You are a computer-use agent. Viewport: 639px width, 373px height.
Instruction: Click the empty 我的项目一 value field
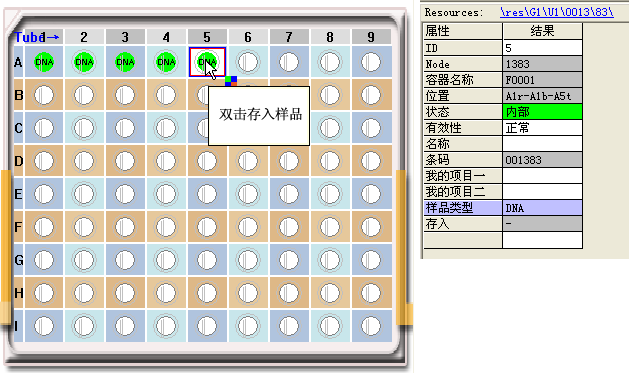[x=542, y=176]
